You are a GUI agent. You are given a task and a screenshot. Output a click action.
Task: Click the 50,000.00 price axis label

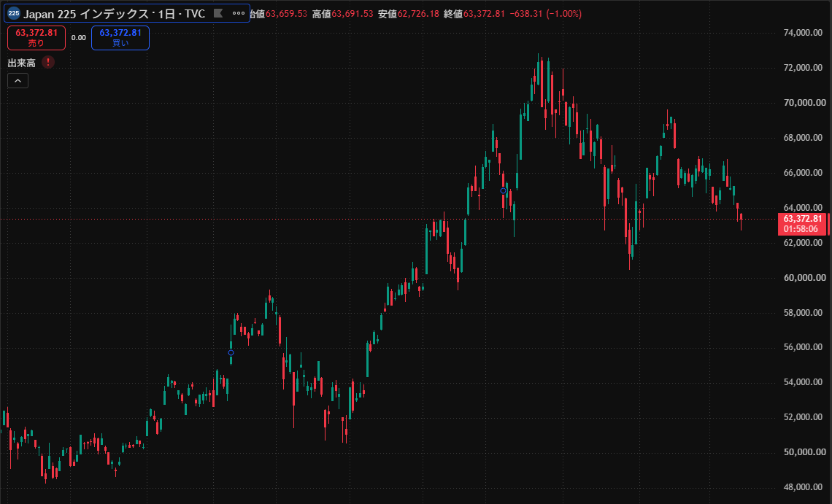click(x=804, y=452)
